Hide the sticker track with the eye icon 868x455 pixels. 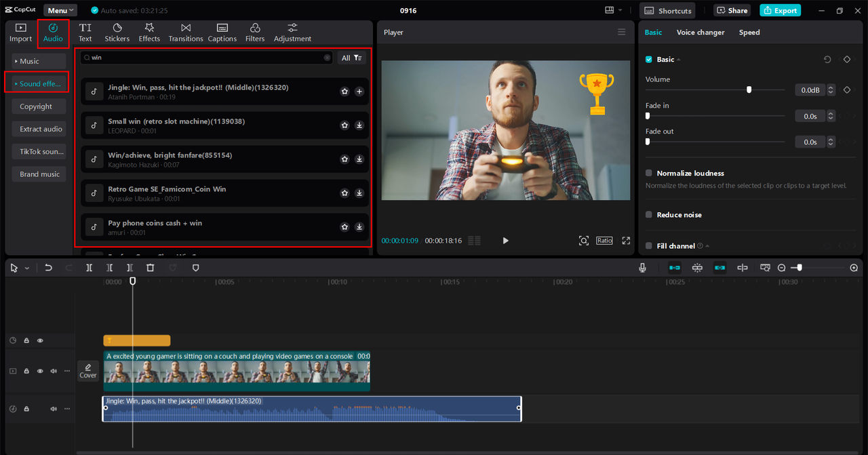(40, 340)
